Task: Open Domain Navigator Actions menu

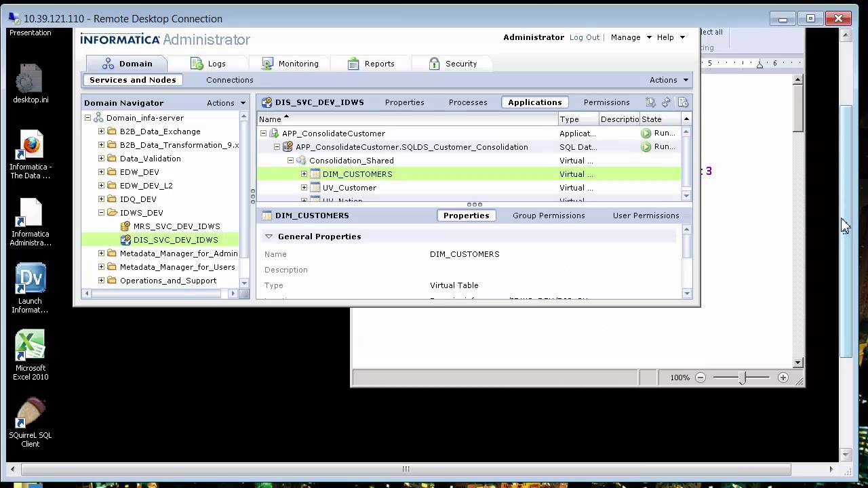Action: pyautogui.click(x=226, y=103)
